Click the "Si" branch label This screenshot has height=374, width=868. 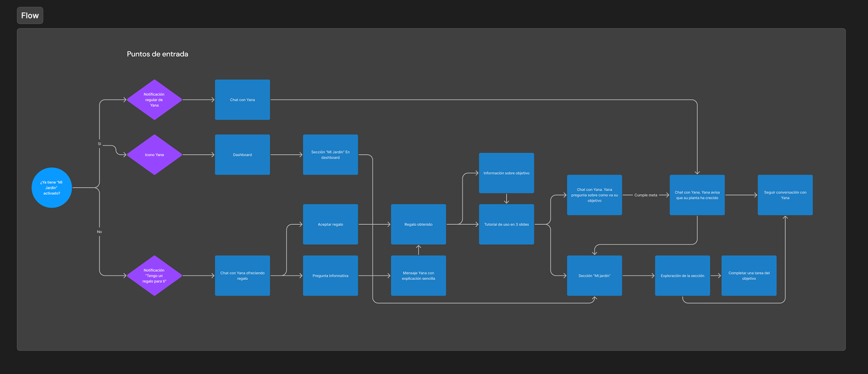pyautogui.click(x=99, y=144)
